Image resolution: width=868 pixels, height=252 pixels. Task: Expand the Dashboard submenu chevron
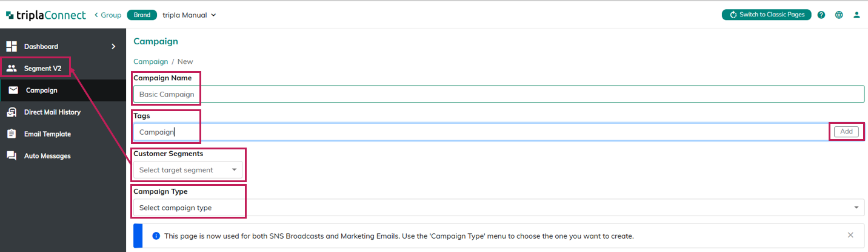click(x=113, y=47)
